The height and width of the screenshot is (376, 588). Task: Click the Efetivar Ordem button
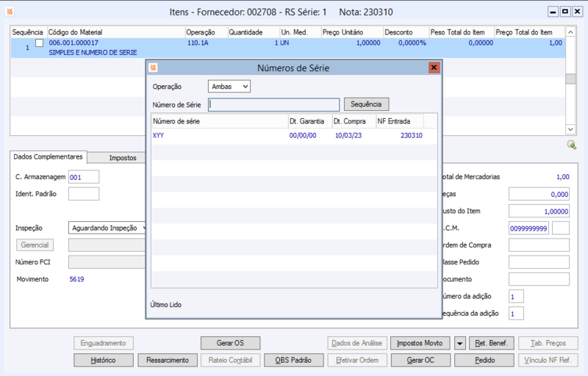coord(357,361)
